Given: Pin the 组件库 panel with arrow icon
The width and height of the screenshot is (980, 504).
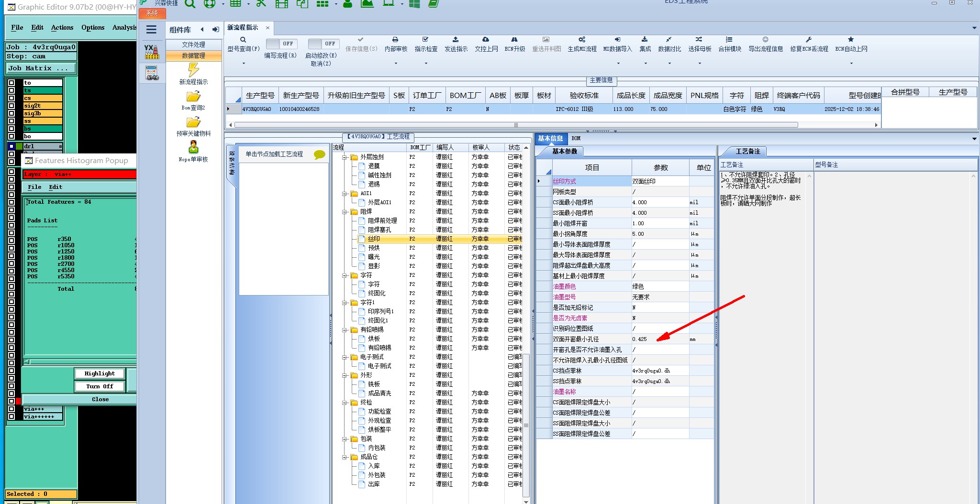Looking at the screenshot, I should pos(216,30).
